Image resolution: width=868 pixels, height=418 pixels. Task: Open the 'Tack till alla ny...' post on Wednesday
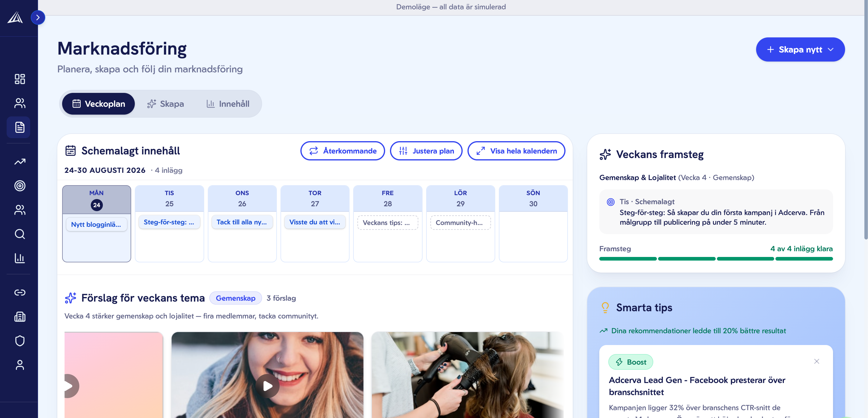(242, 222)
